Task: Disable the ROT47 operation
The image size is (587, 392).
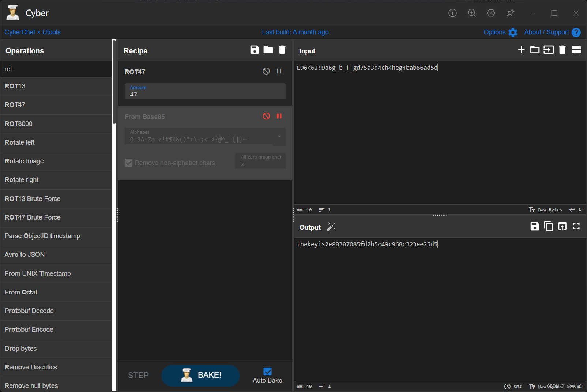Action: pos(266,71)
